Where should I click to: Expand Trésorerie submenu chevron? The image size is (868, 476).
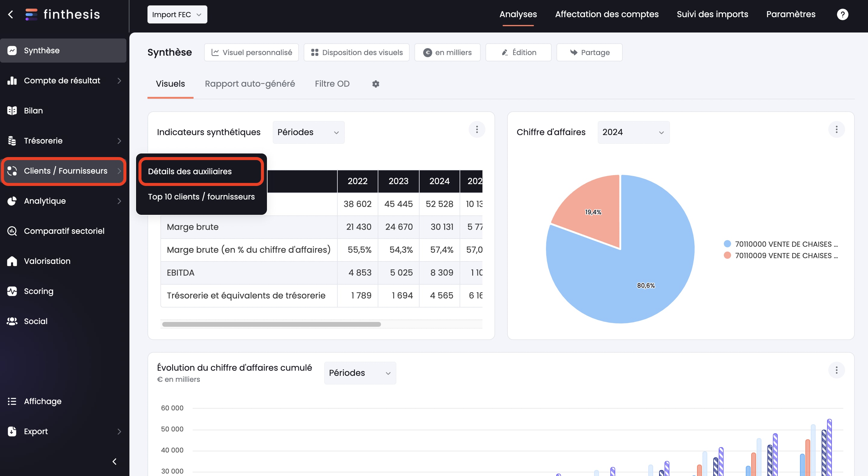[119, 141]
